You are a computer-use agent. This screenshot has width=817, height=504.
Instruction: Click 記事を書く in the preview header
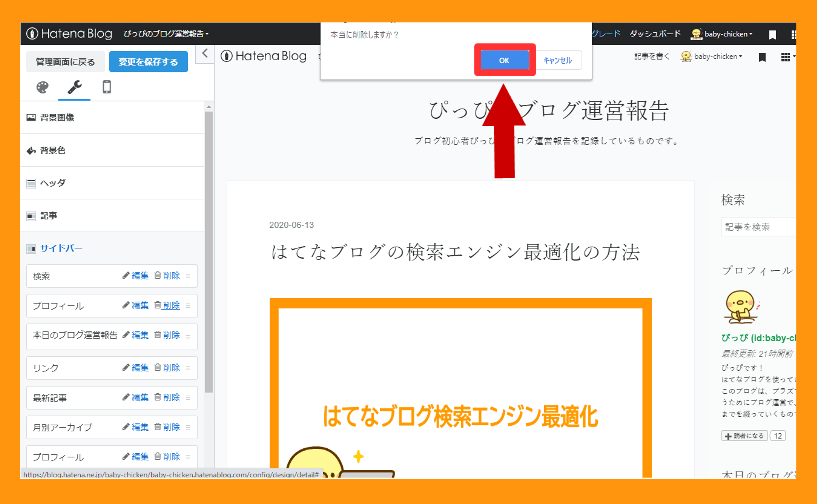tap(651, 56)
